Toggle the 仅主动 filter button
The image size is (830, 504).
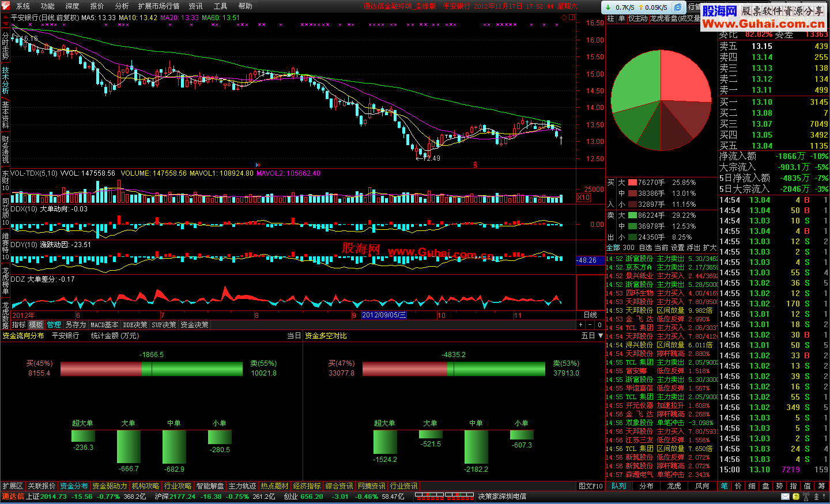coord(638,18)
